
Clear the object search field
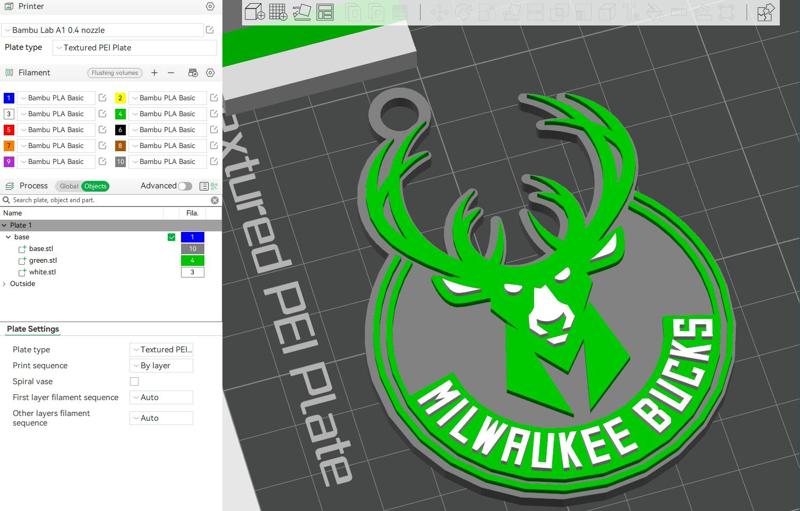215,200
